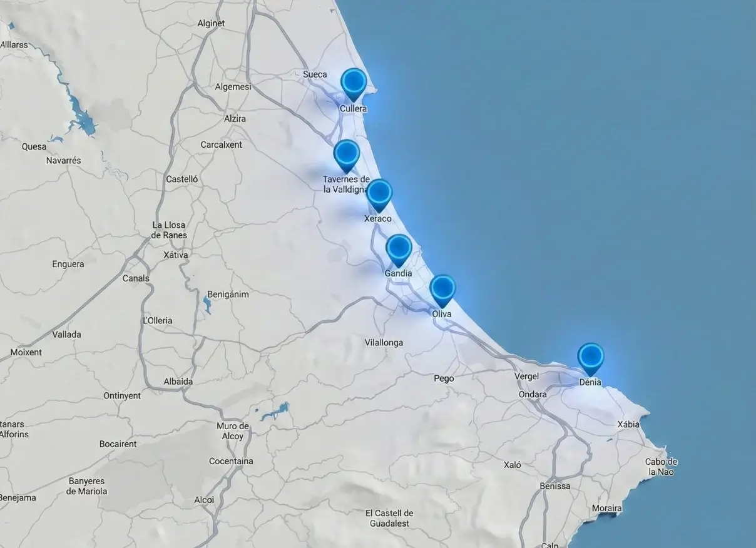
Task: Select the Alzira label on the map
Action: [x=235, y=119]
